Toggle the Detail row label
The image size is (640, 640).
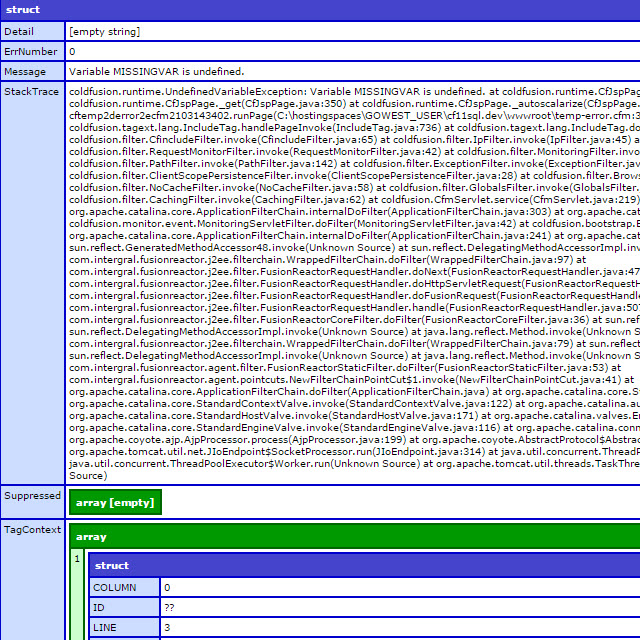pos(33,31)
